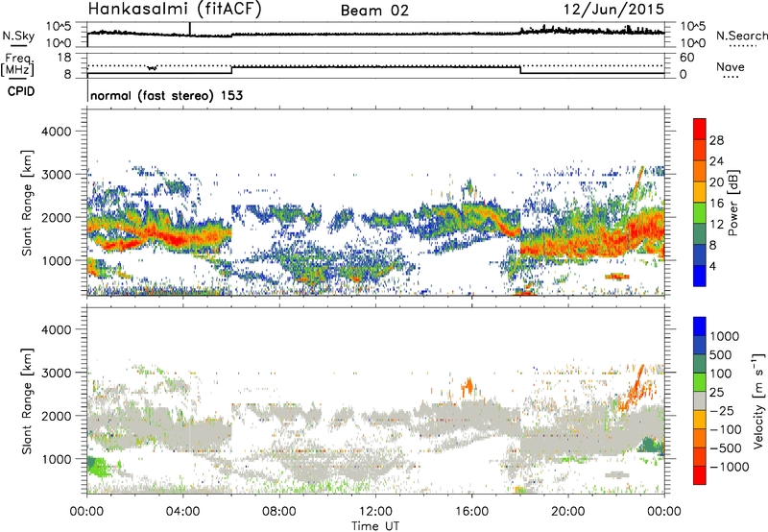Click the 4000 tick on the power panel
Screen dimensions: 768x532
(x=57, y=132)
